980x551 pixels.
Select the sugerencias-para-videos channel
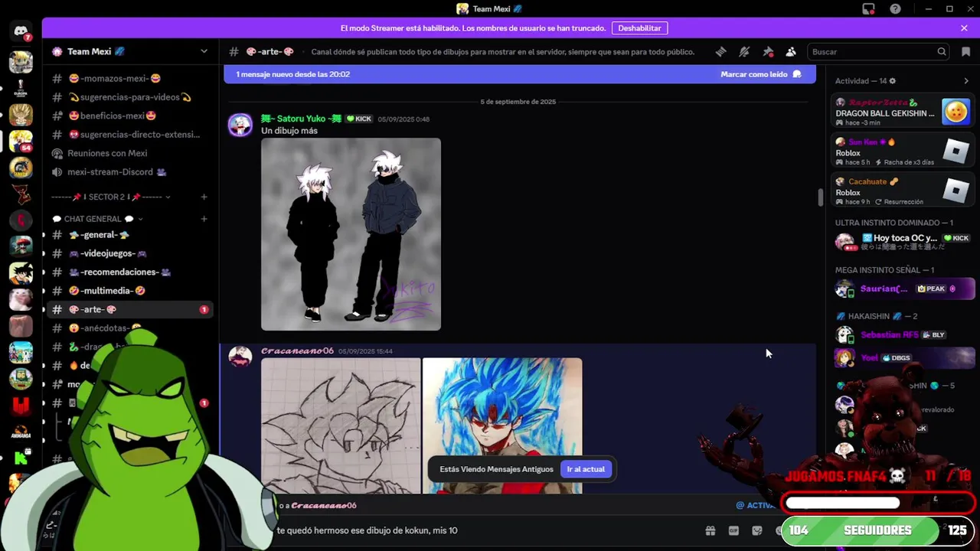point(129,97)
